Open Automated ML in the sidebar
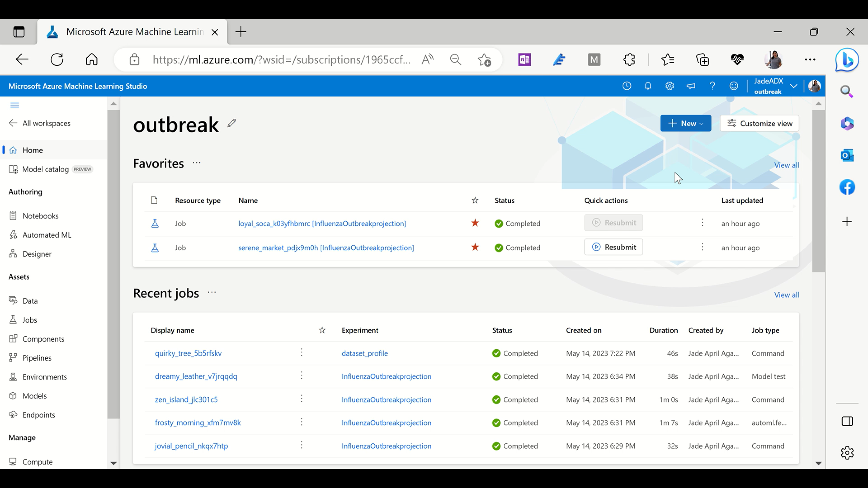 coord(47,235)
